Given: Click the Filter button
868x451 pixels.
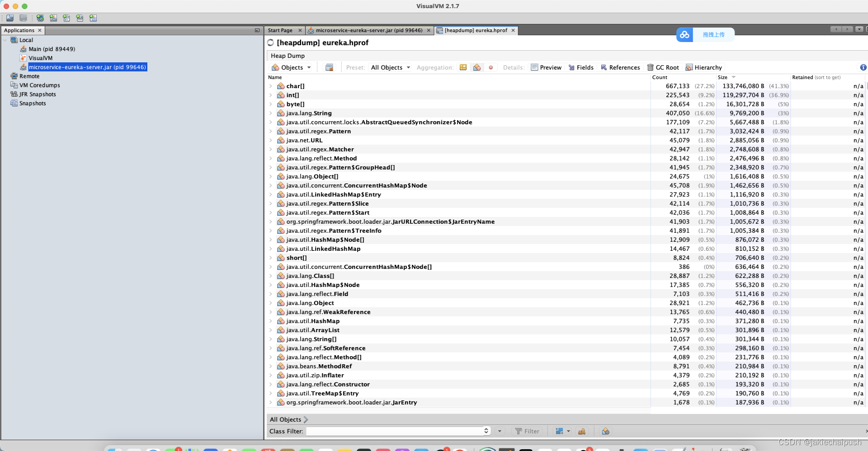Looking at the screenshot, I should 527,432.
